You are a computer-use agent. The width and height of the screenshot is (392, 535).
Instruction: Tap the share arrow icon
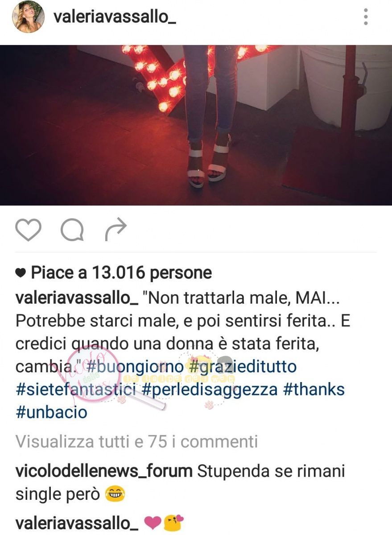click(x=116, y=230)
